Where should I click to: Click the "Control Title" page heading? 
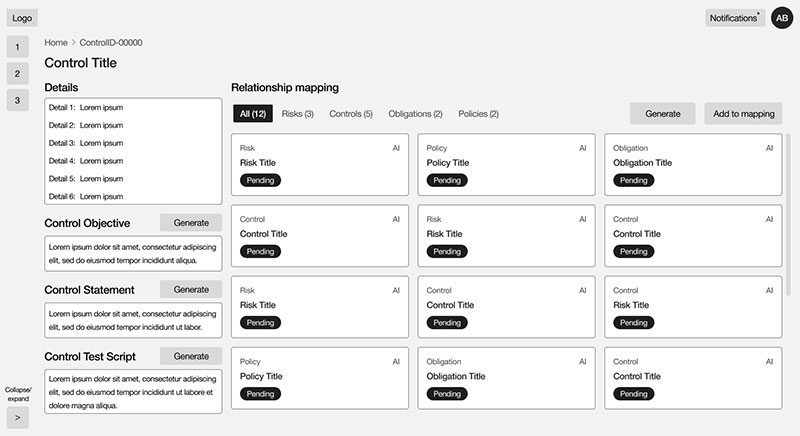81,63
